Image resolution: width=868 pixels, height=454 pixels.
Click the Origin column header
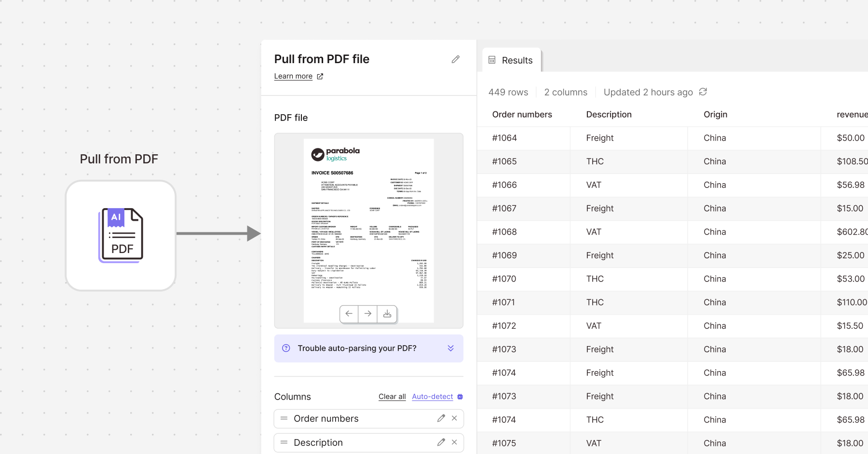[716, 115]
